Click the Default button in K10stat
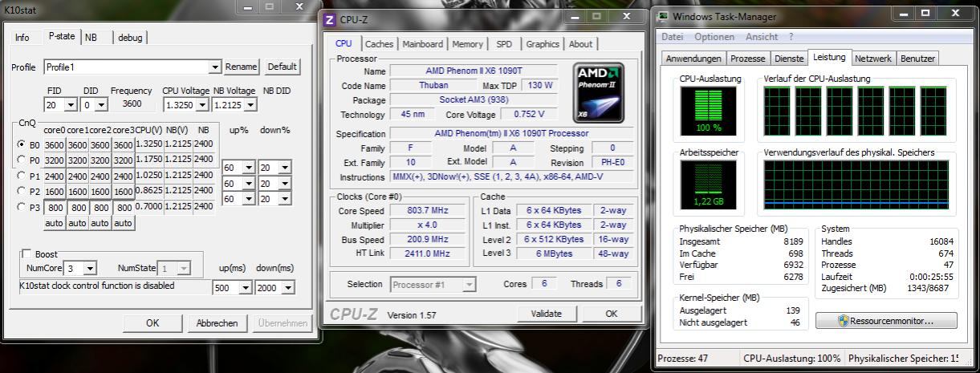Image resolution: width=980 pixels, height=373 pixels. click(x=282, y=67)
